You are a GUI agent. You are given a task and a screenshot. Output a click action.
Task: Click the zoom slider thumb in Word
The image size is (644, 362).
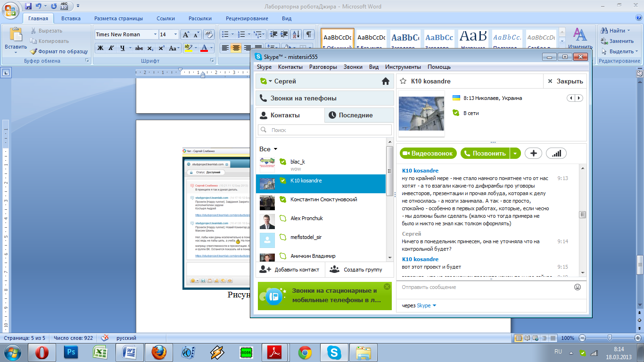tap(610, 338)
